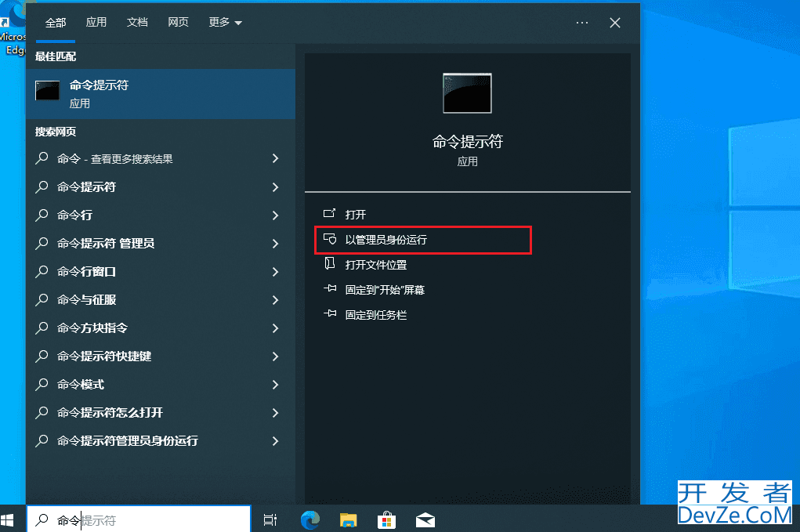Expand arrow for 命令行 suggestion
Viewport: 800px width, 532px height.
click(x=276, y=215)
